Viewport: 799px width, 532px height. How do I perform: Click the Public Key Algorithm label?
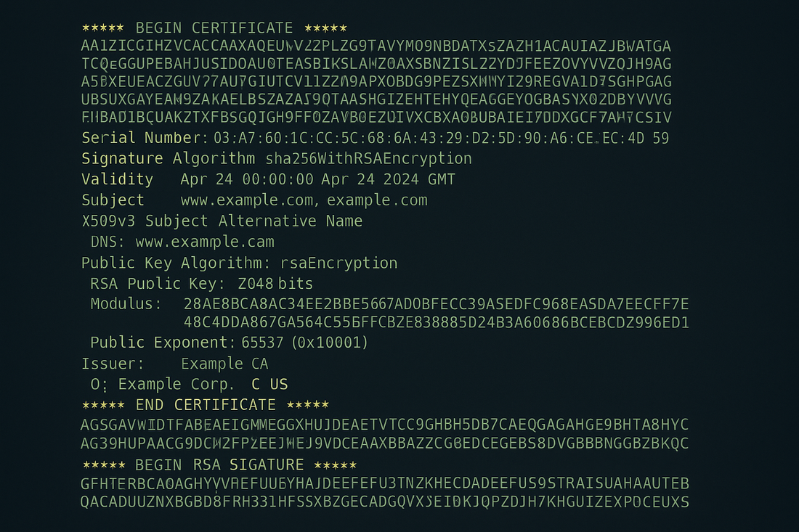171,263
